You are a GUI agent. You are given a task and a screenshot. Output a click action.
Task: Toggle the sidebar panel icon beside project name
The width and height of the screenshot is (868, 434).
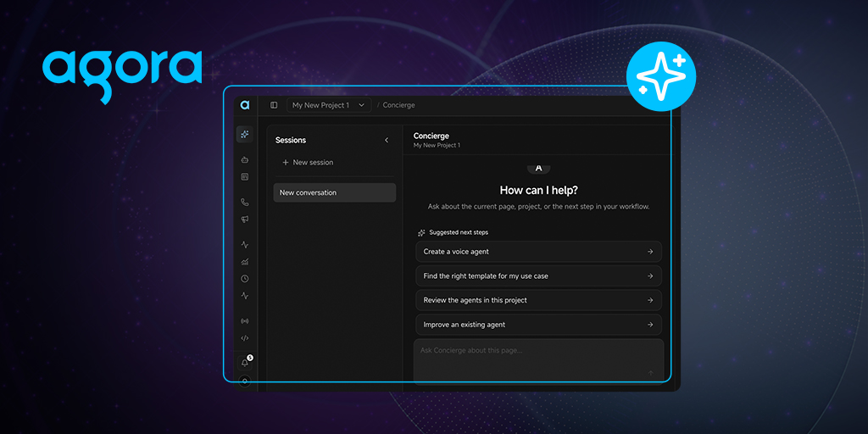274,105
